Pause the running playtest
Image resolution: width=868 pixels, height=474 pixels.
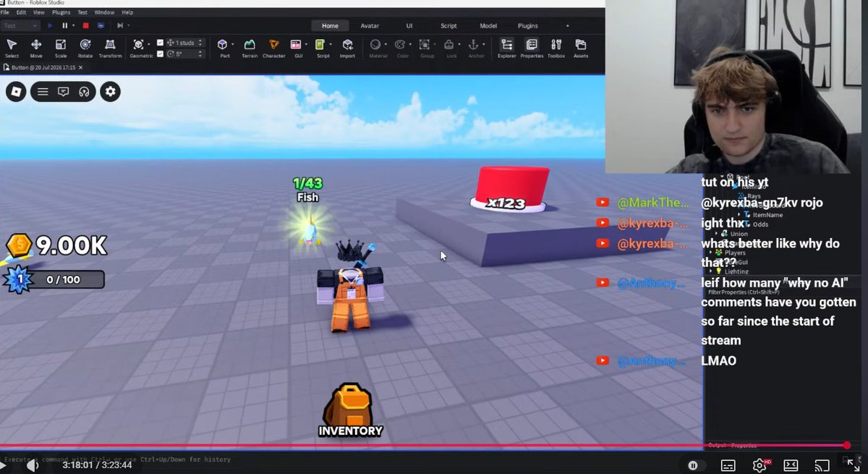click(x=64, y=25)
